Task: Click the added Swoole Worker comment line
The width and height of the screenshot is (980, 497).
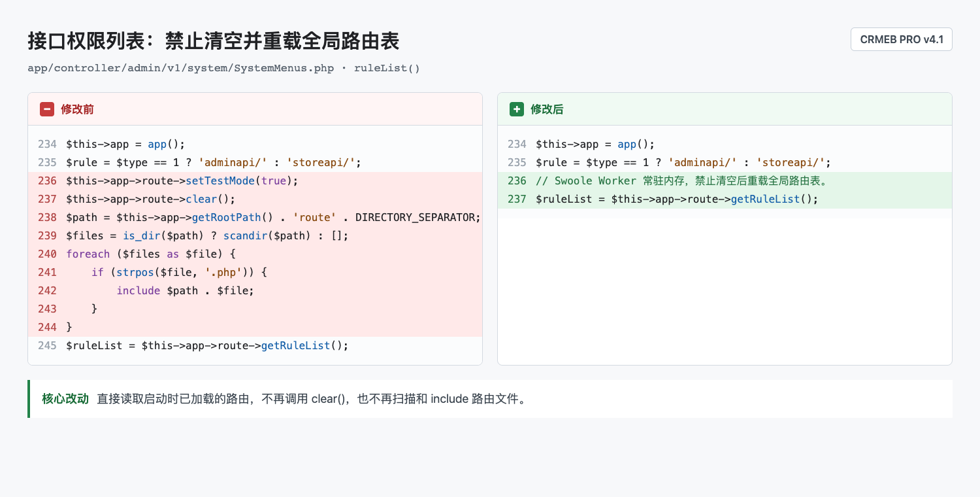Action: pyautogui.click(x=725, y=180)
